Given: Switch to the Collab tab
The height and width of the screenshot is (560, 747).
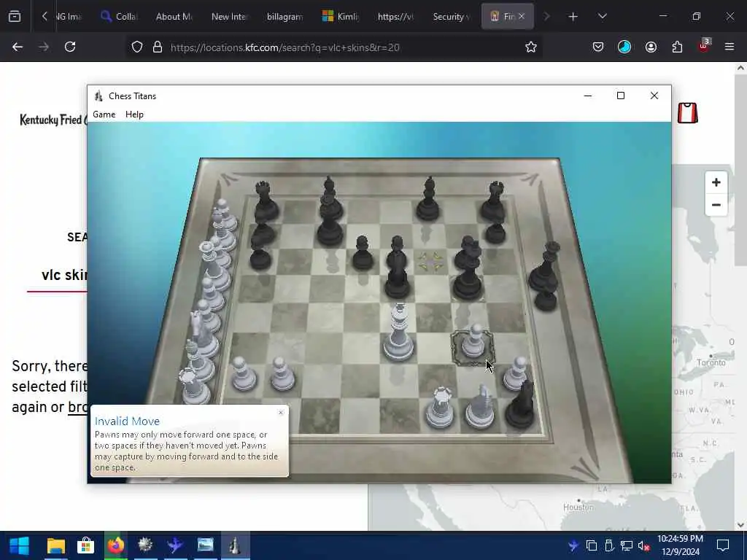Looking at the screenshot, I should (119, 17).
